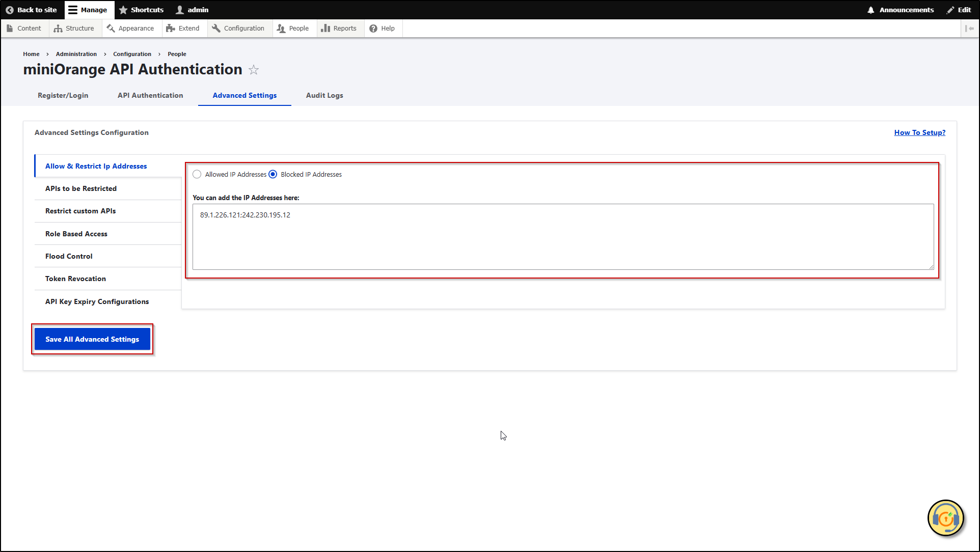Viewport: 980px width, 552px height.
Task: Choose the Blocked IP Addresses radio button
Action: [273, 174]
